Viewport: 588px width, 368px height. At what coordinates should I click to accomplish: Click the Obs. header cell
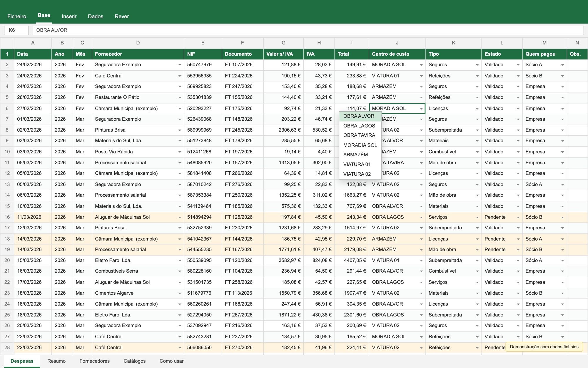click(577, 54)
